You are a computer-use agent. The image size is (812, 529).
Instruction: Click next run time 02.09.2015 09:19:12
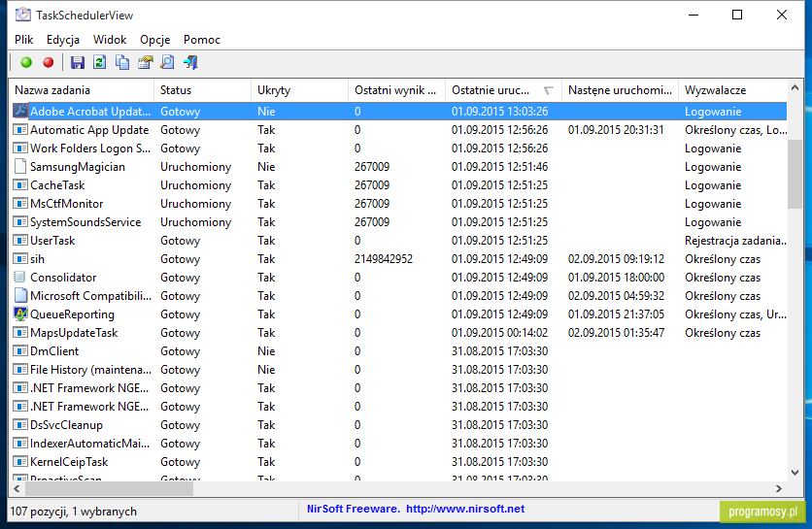pos(616,259)
